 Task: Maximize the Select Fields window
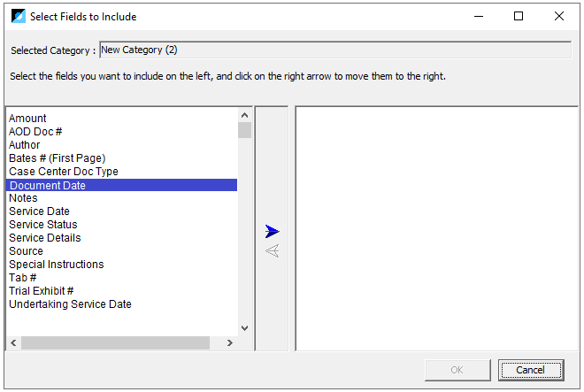519,16
